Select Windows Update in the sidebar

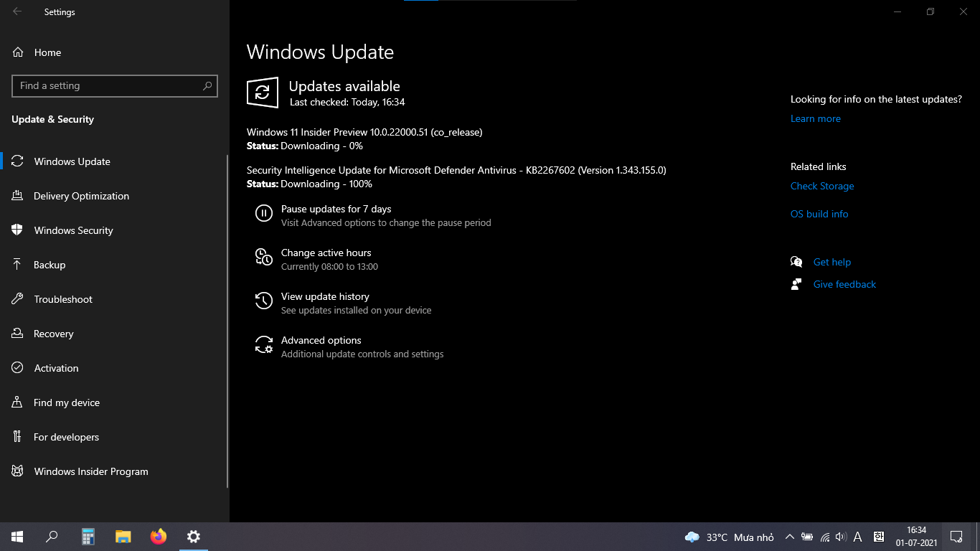pos(115,161)
